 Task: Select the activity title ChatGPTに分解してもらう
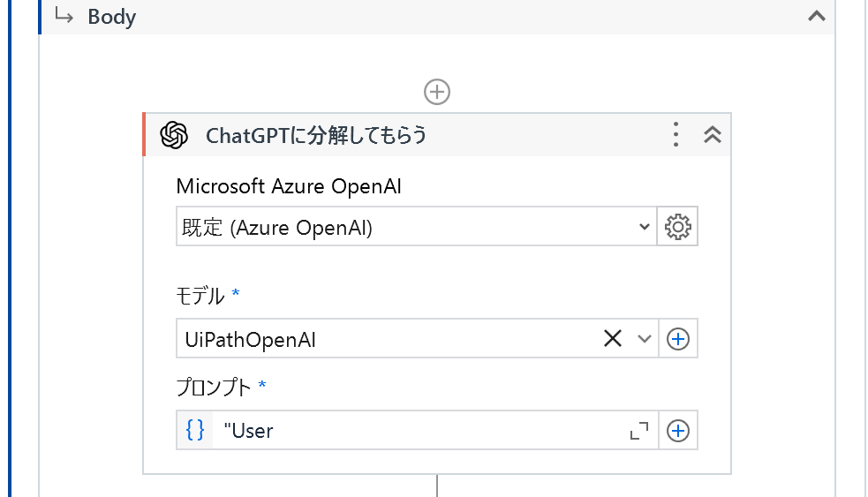pyautogui.click(x=316, y=135)
